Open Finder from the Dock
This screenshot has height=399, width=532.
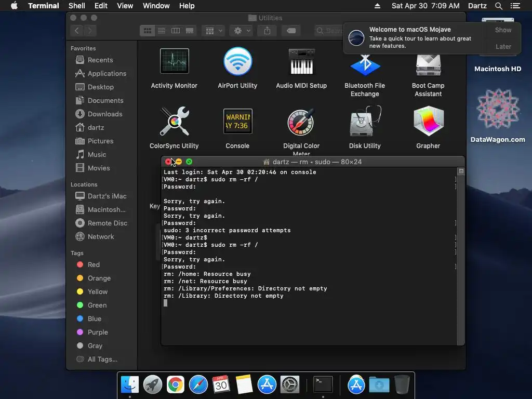[129, 385]
